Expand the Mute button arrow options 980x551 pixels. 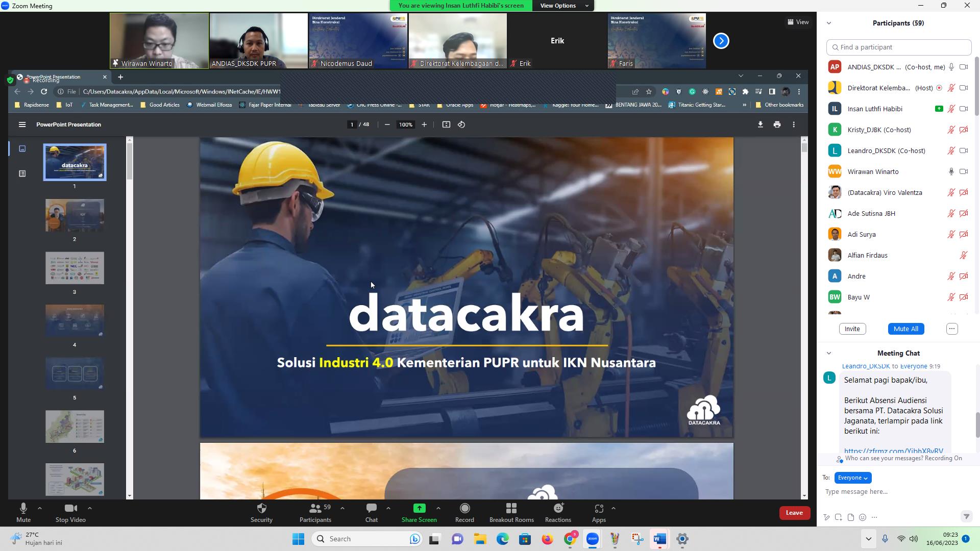point(39,509)
